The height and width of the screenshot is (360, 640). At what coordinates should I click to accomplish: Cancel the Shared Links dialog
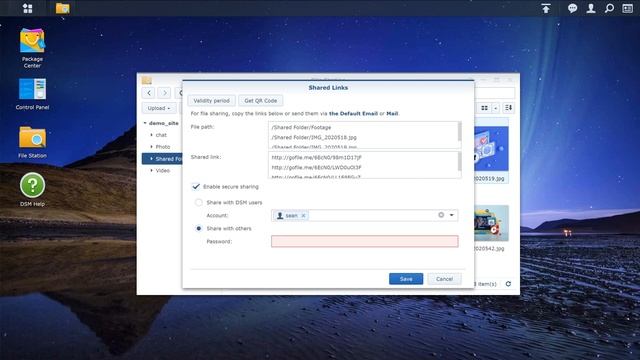click(x=444, y=279)
